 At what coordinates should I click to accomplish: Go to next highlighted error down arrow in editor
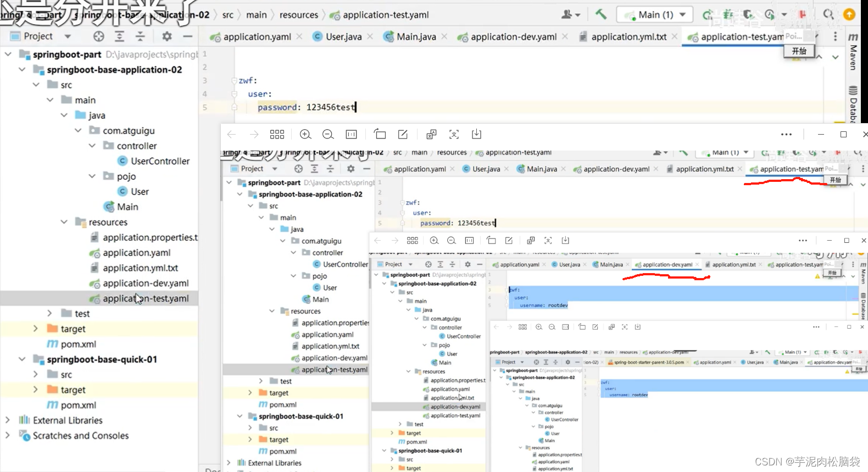pos(835,57)
